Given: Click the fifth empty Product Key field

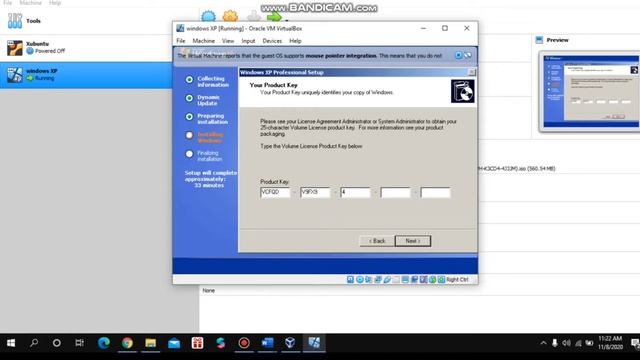Looking at the screenshot, I should click(436, 192).
